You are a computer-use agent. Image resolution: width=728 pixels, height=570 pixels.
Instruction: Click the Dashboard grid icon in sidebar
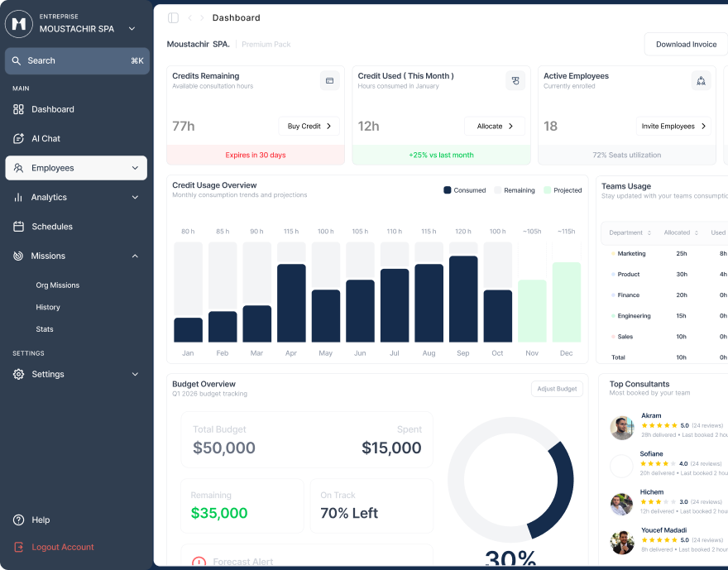coord(18,109)
